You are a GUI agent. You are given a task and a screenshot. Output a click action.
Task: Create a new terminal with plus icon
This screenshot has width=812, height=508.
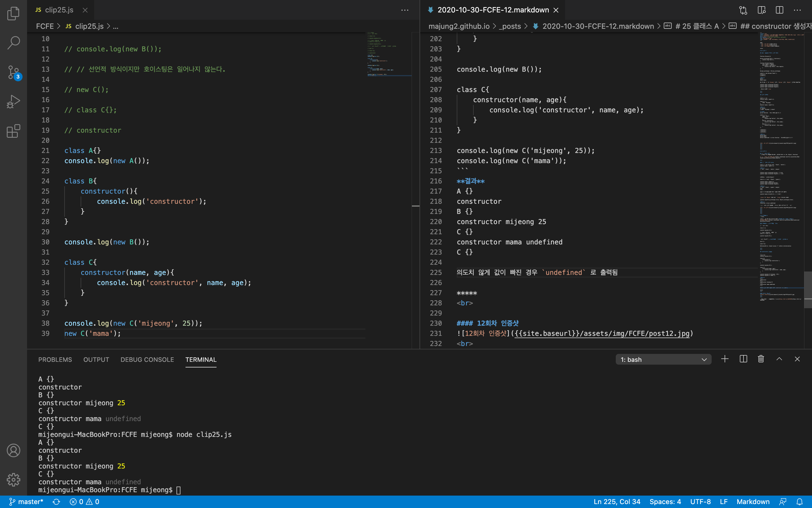point(725,359)
